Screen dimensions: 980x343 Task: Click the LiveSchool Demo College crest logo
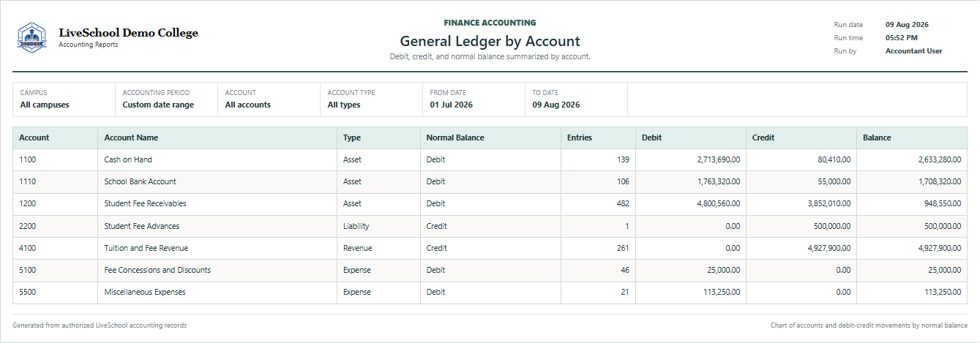point(32,37)
